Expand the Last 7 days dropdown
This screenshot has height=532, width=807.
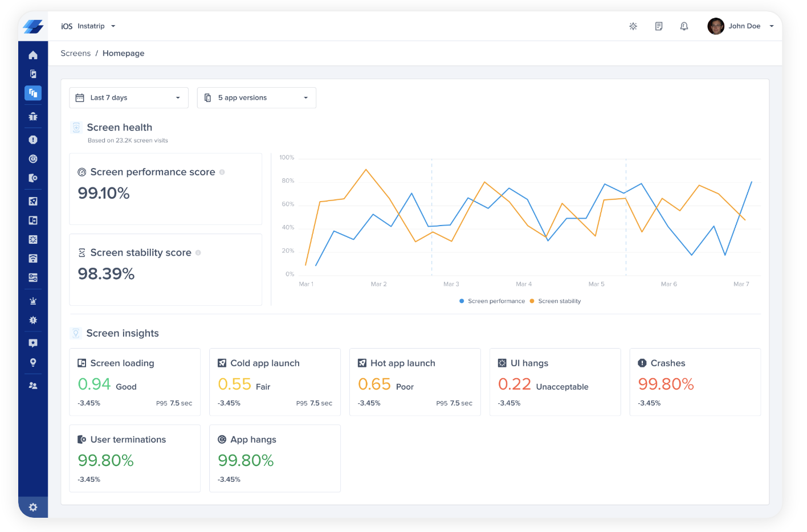click(x=129, y=98)
